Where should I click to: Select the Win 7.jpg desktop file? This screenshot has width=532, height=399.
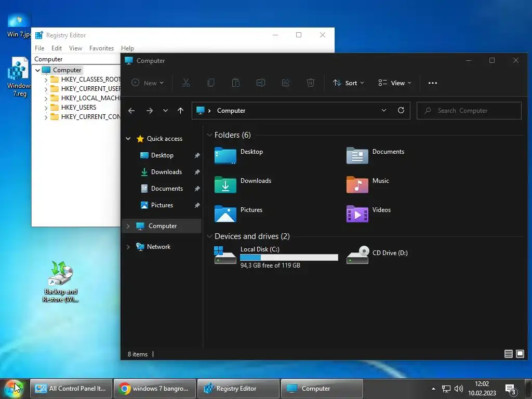19,26
